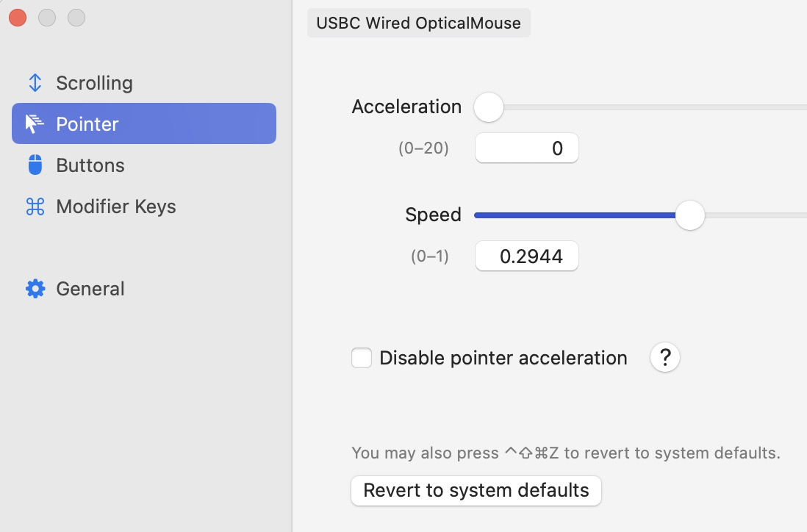Click the filled blue Speed slider track
This screenshot has height=532, width=807.
573,215
